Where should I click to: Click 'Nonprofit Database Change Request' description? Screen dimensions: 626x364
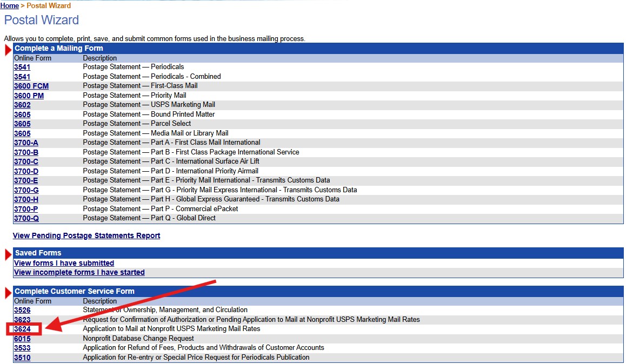(138, 339)
